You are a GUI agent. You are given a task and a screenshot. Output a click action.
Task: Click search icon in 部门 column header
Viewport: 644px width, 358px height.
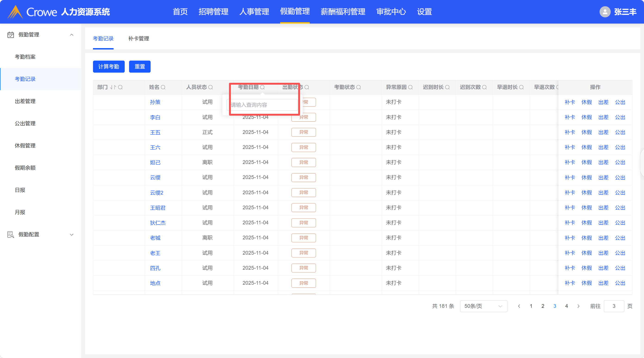120,87
